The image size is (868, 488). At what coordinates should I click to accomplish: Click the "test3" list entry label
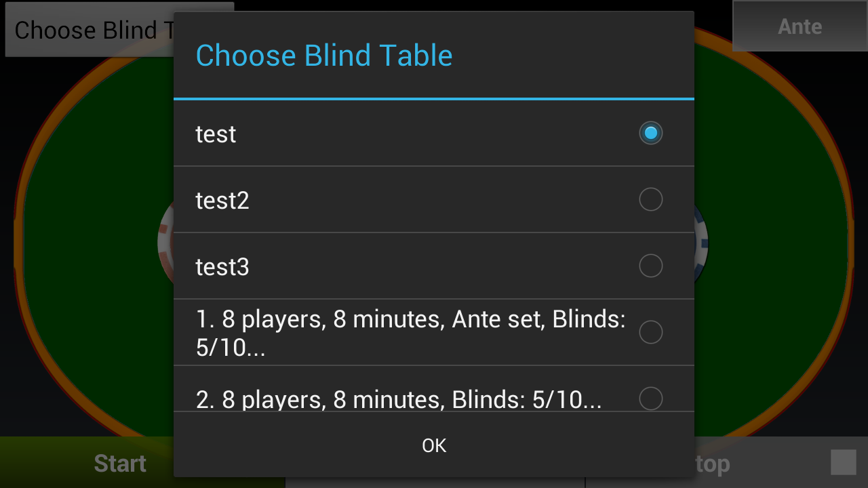click(222, 267)
